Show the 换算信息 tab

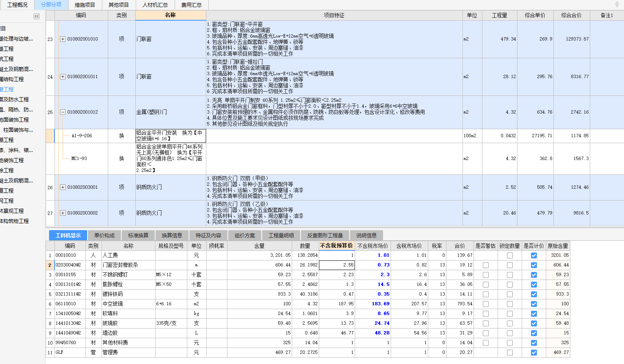click(172, 235)
